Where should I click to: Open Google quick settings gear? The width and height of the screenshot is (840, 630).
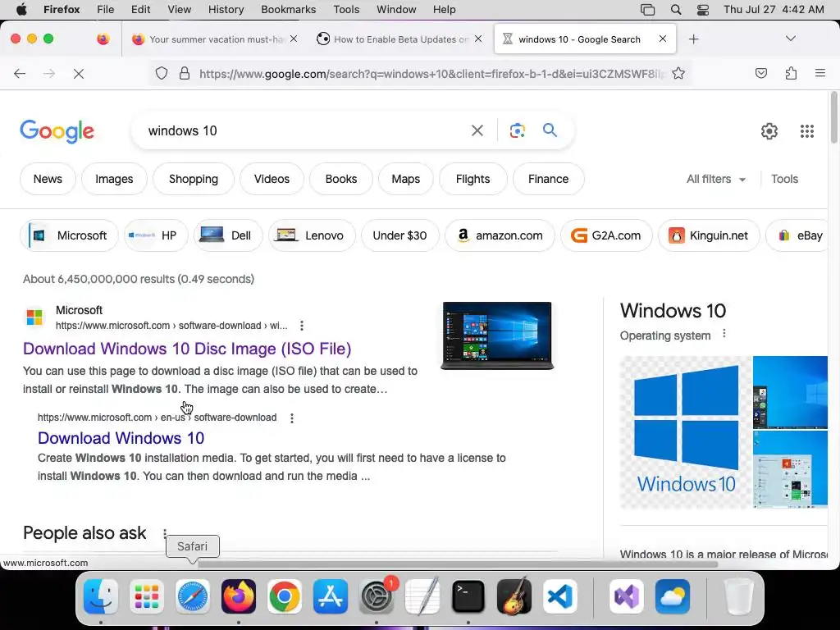[769, 130]
